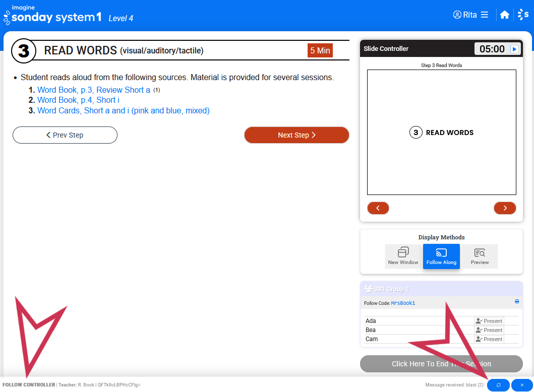
Task: Select New Window display method
Action: [403, 256]
